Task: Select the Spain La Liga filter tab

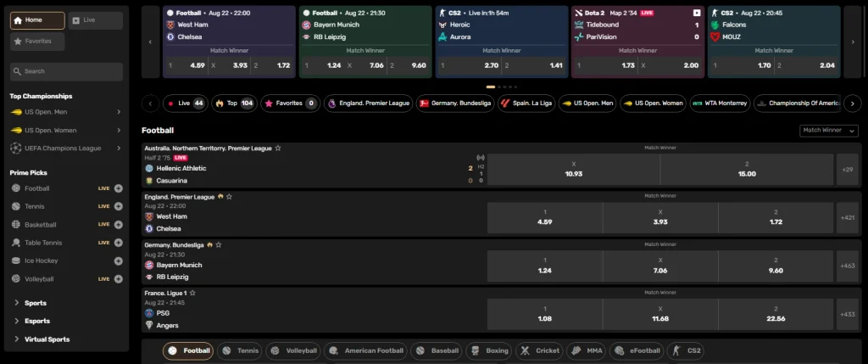Action: [x=526, y=104]
